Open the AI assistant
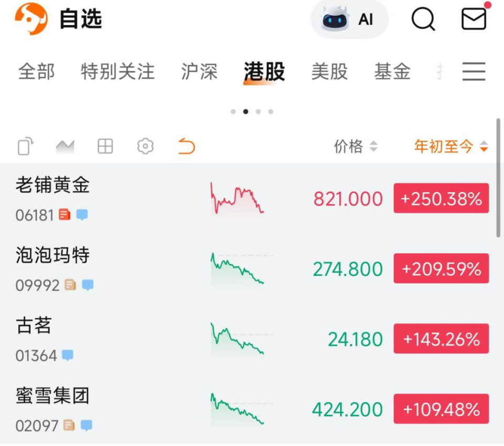The width and height of the screenshot is (504, 446). tap(349, 19)
